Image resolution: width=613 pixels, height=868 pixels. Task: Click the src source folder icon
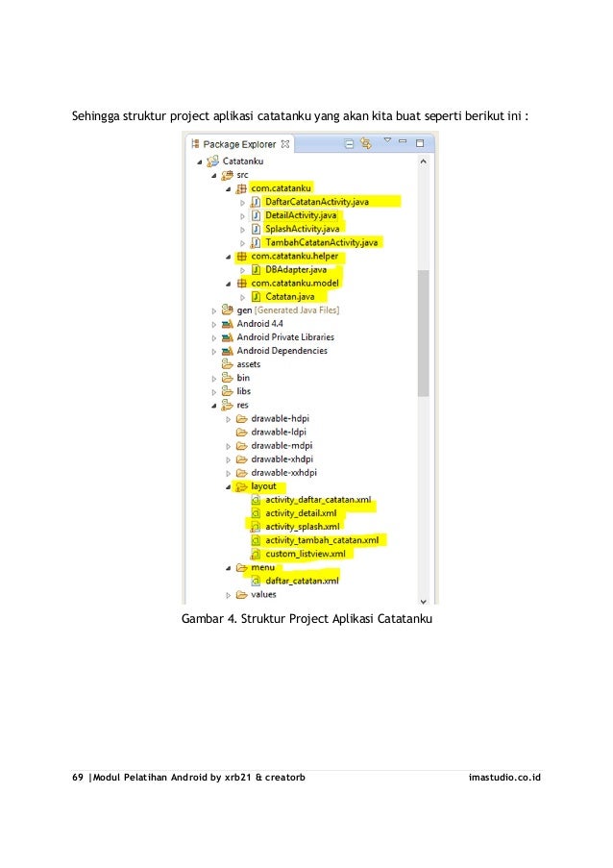point(227,175)
